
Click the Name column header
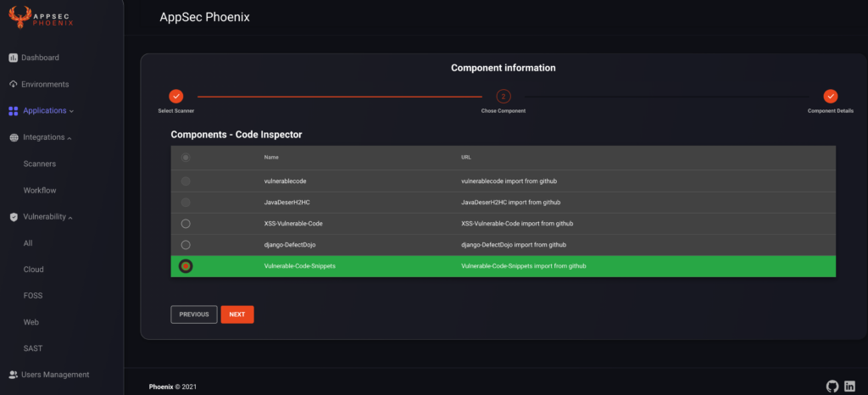271,158
